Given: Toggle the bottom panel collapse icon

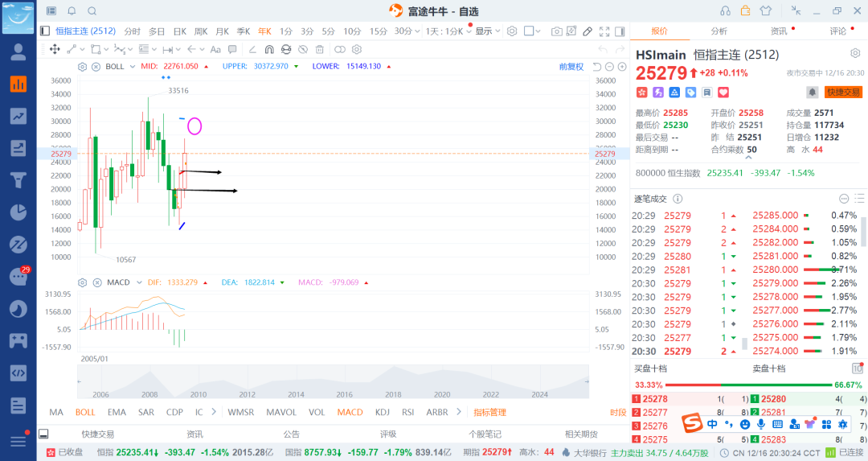Looking at the screenshot, I should click(43, 434).
